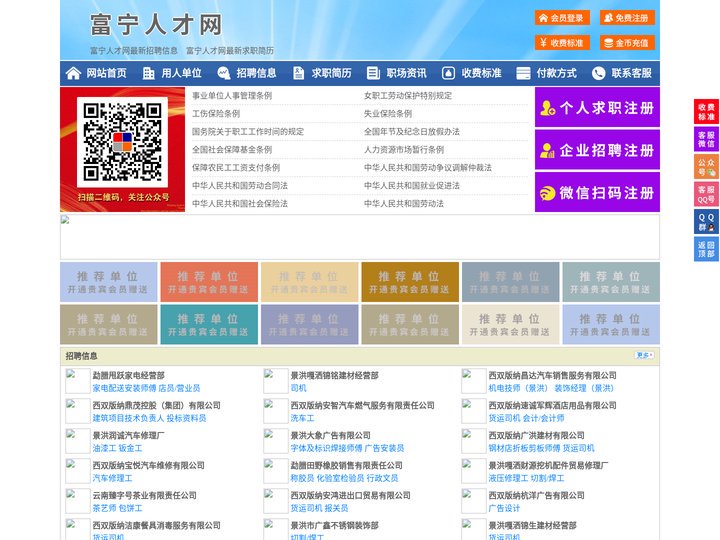Click the 个人求职注册 purple banner
The height and width of the screenshot is (540, 720).
pyautogui.click(x=597, y=107)
